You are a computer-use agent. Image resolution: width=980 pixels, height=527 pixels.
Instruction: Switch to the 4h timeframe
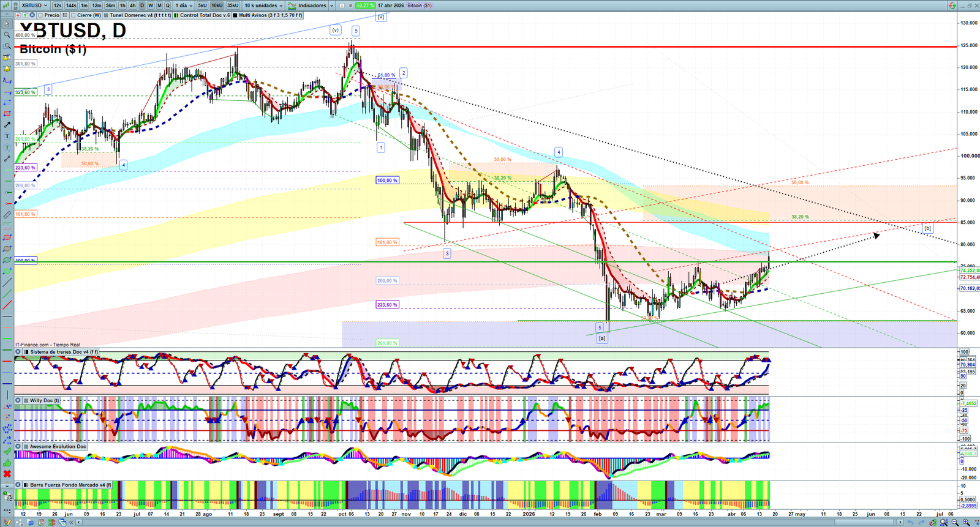tap(133, 6)
